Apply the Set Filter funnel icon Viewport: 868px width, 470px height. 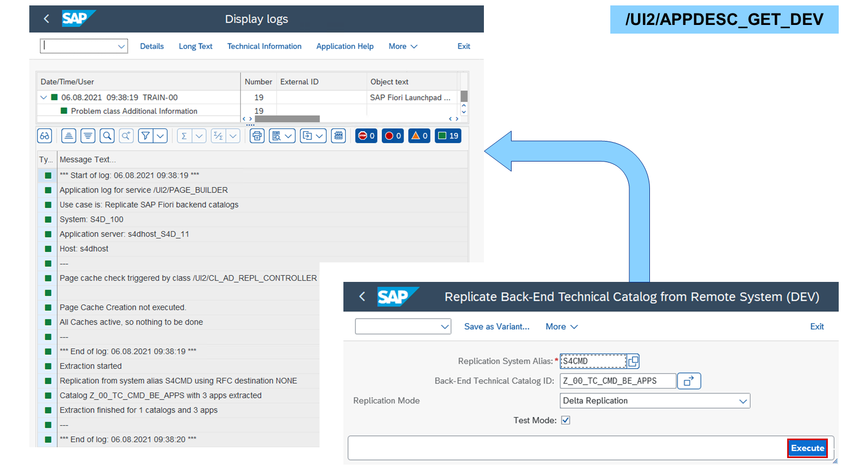145,136
